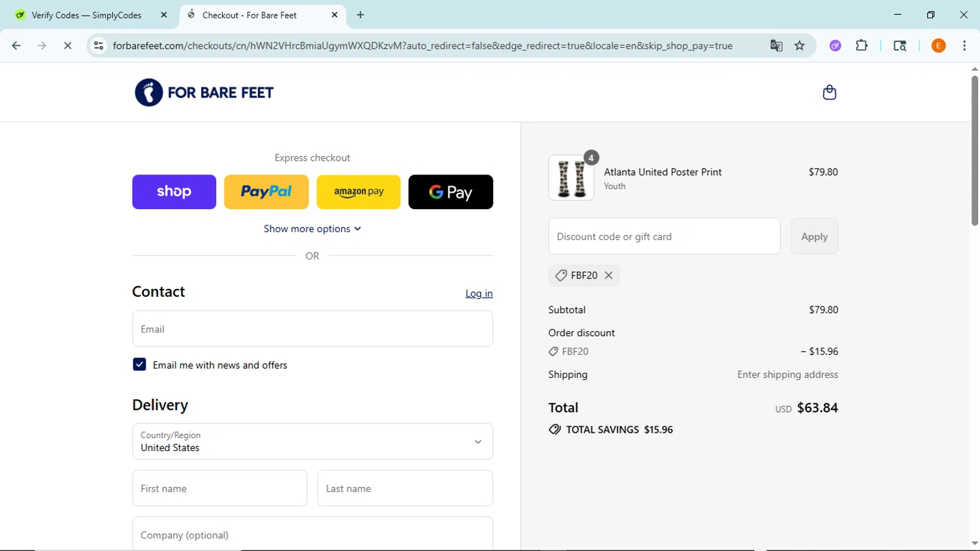Open the Country/Region dropdown

click(312, 441)
